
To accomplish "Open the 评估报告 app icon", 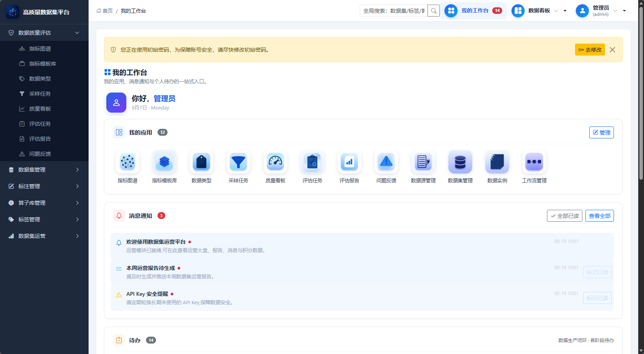I will tap(349, 162).
